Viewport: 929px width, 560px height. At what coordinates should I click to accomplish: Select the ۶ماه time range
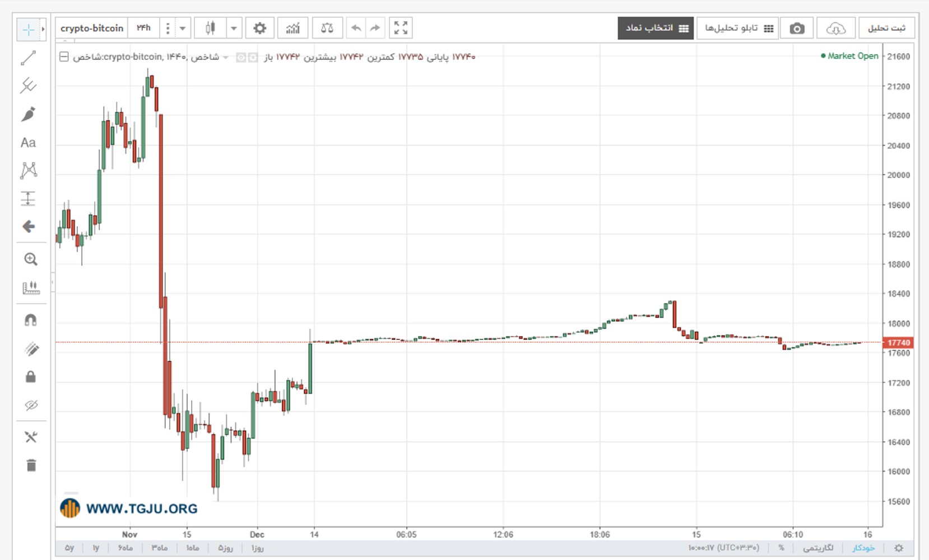coord(125,548)
